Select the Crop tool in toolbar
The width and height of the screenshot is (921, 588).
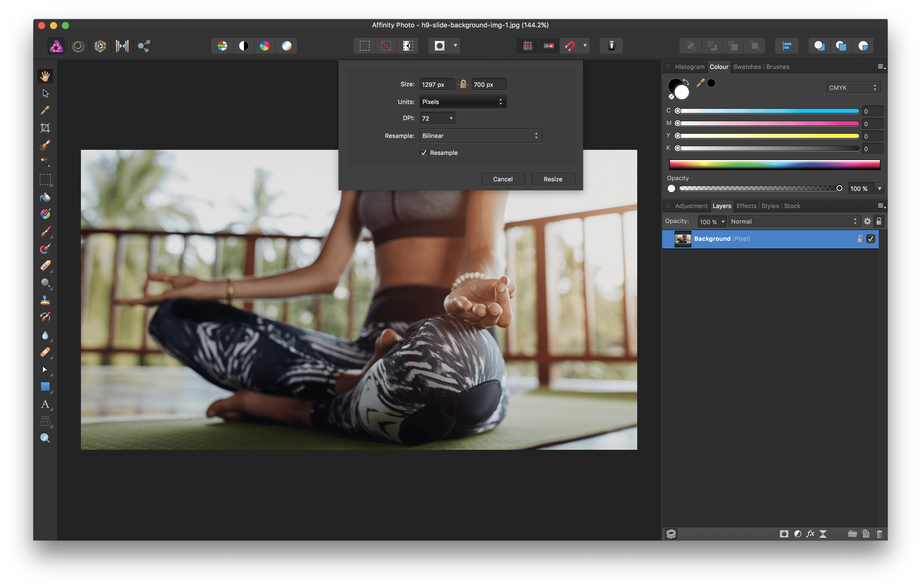click(45, 128)
